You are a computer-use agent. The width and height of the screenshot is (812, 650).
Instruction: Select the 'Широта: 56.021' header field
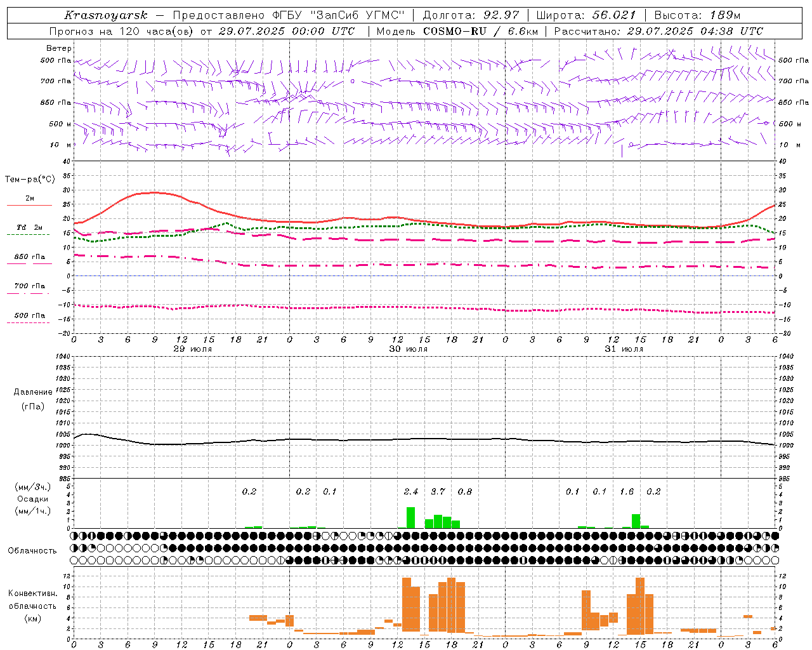point(586,15)
